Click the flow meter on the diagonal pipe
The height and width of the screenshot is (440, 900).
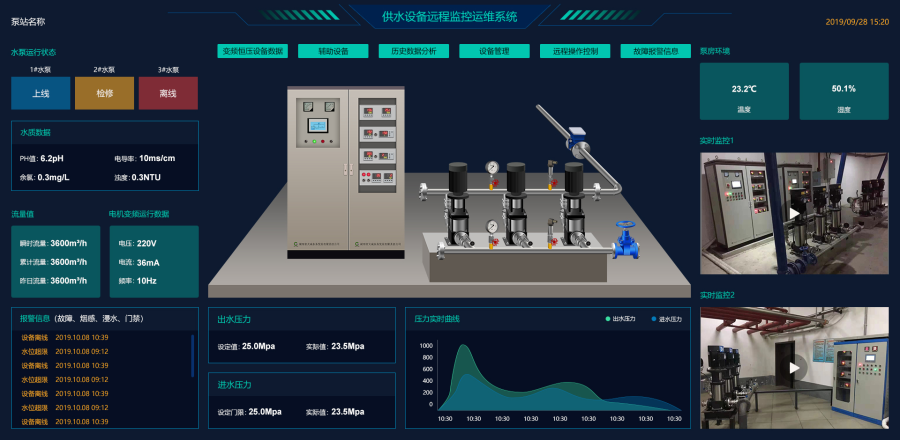click(576, 133)
